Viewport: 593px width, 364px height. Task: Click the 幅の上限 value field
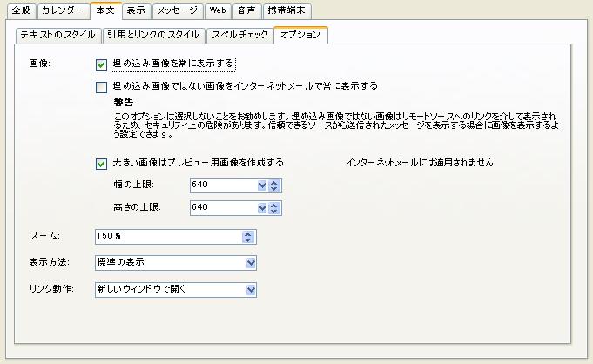pos(223,185)
